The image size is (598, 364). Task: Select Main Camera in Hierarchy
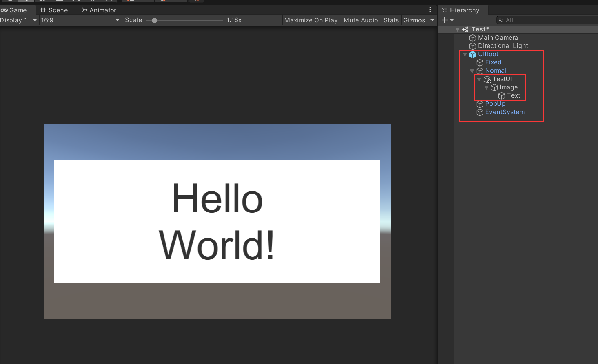(498, 38)
